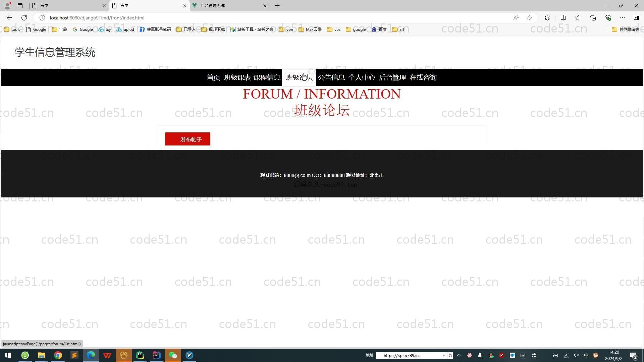Open the 其他收藏夹 folder
The width and height of the screenshot is (644, 362).
click(x=626, y=29)
